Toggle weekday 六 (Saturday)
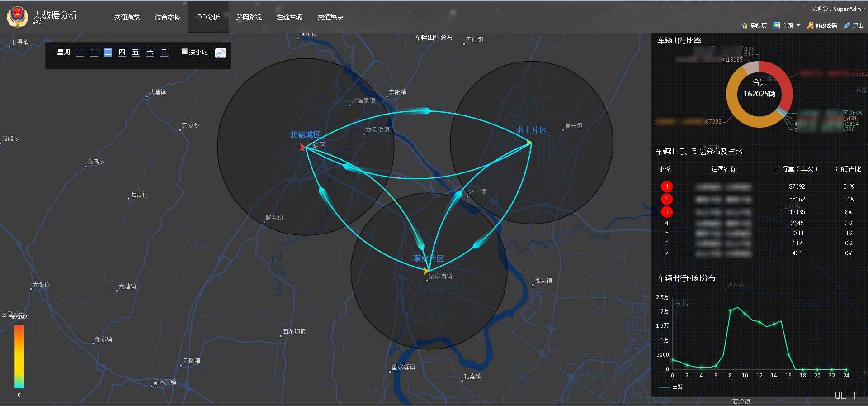 (150, 52)
